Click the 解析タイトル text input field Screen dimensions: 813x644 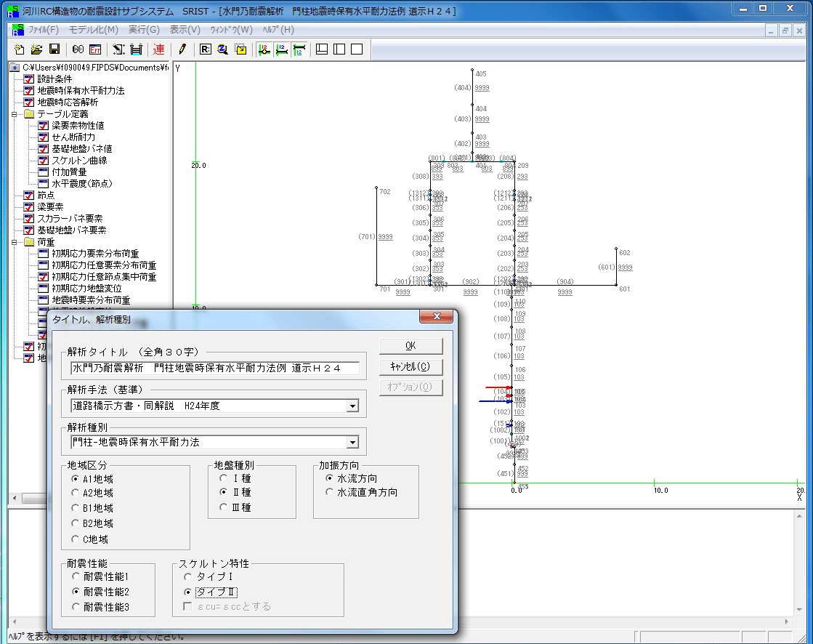click(215, 369)
